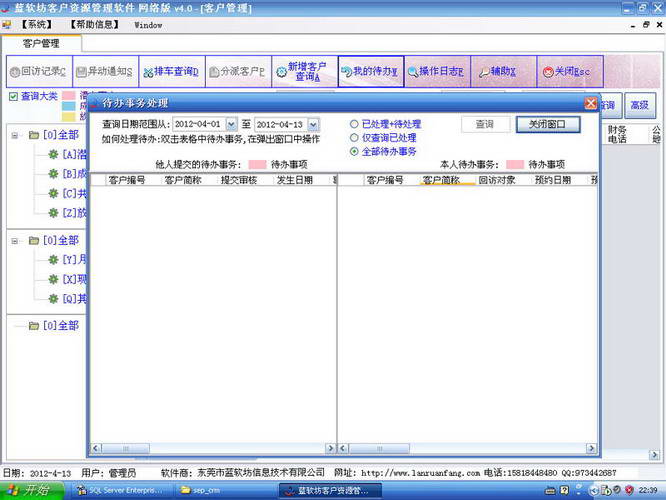Screen dimensions: 666x500
Task: Click pink swatch beside 查询大类
Action: 69,95
